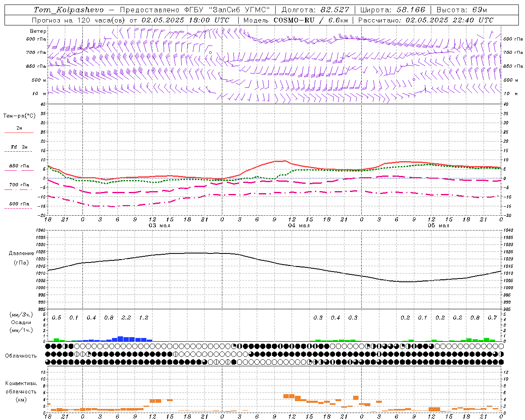Viewport: 525px width, 420px height.
Task: Click the Прогноз на 120 часа(ов) header text
Action: (79, 20)
